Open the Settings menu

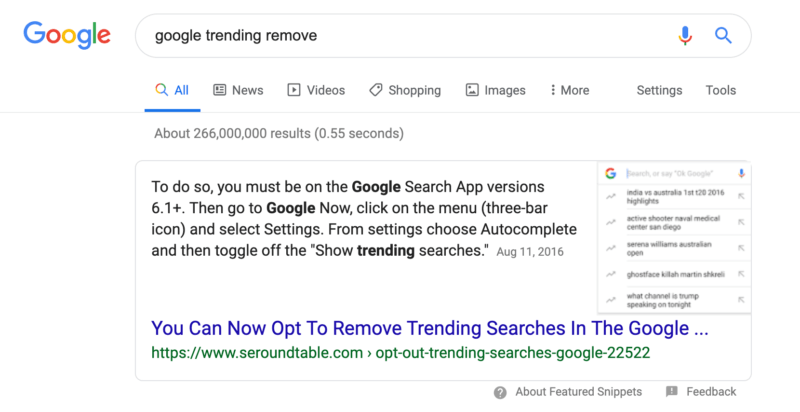click(x=659, y=90)
